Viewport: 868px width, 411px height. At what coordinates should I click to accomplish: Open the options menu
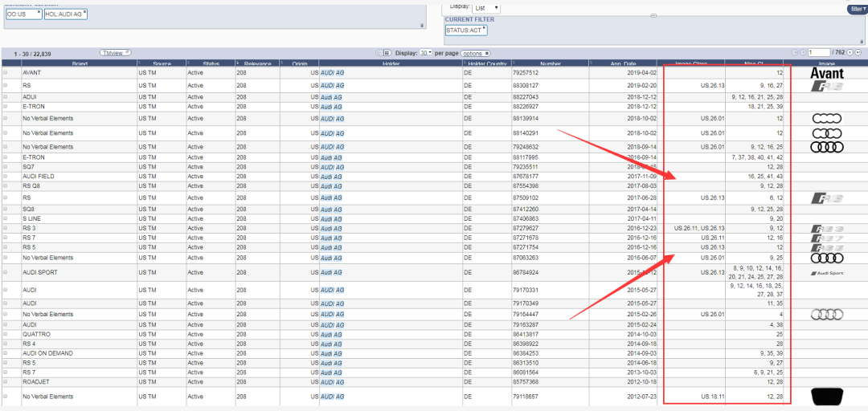tap(476, 53)
